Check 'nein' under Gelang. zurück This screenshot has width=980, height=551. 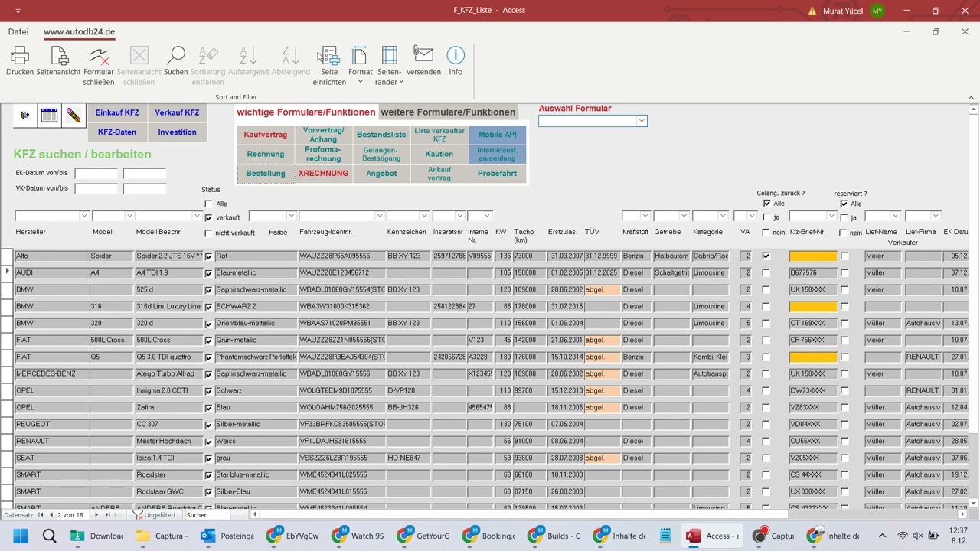[767, 233]
